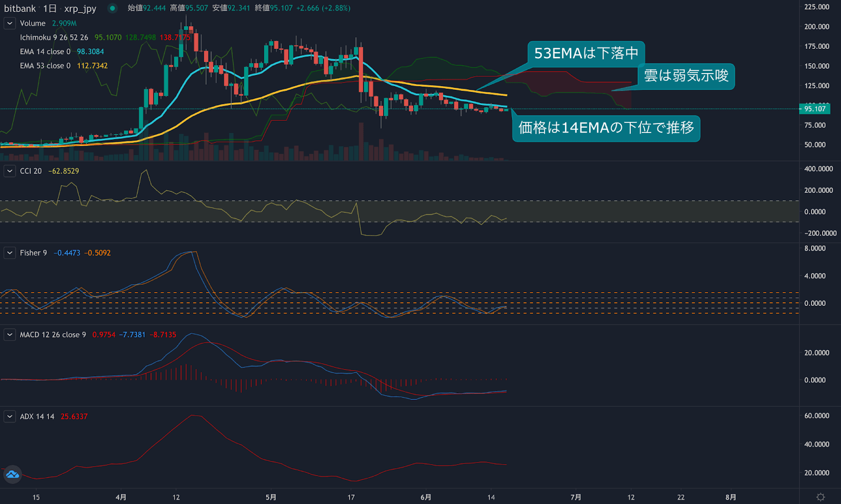Image resolution: width=841 pixels, height=504 pixels.
Task: Click the green market status dot
Action: tap(112, 8)
